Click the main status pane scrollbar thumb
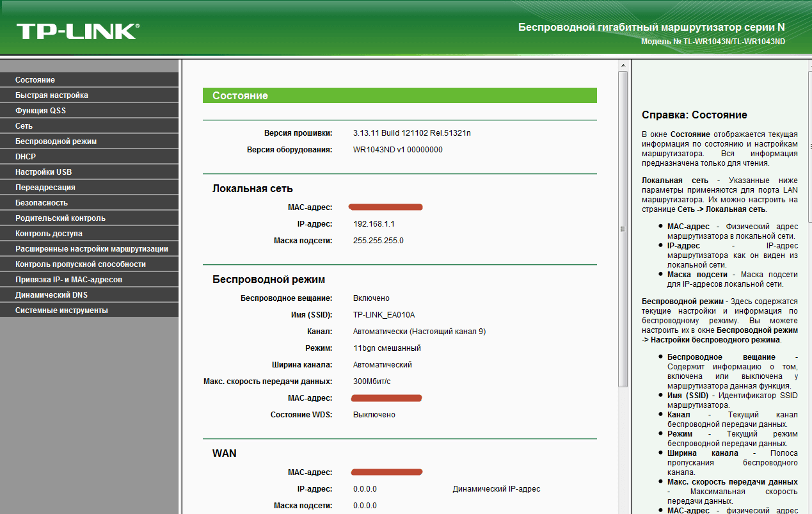The height and width of the screenshot is (514, 812). coord(623,229)
